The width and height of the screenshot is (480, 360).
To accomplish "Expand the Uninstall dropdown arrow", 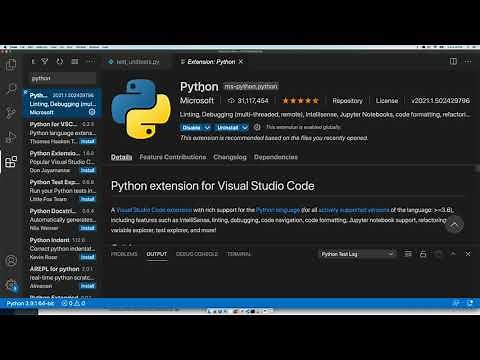I will click(x=245, y=128).
